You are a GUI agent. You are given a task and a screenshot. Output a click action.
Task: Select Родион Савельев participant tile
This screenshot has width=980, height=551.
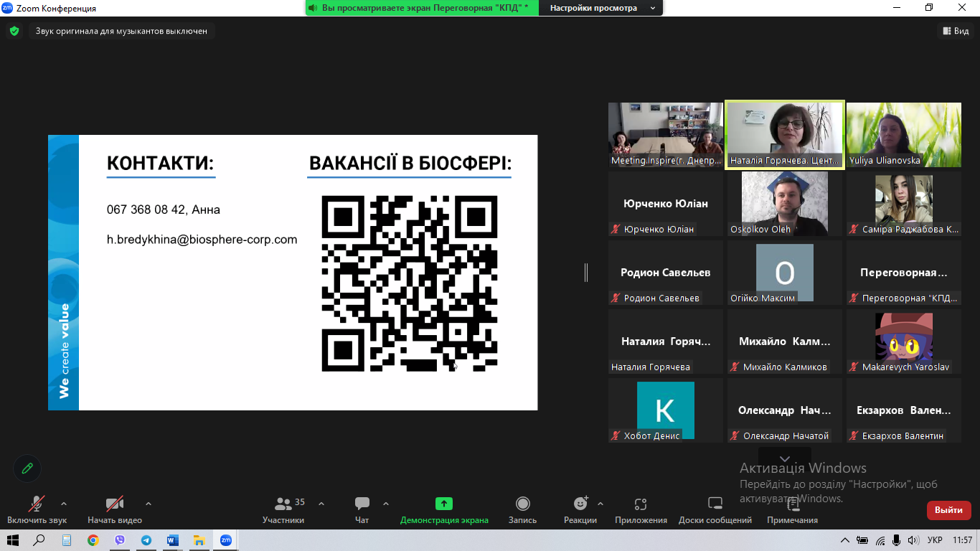pos(666,273)
